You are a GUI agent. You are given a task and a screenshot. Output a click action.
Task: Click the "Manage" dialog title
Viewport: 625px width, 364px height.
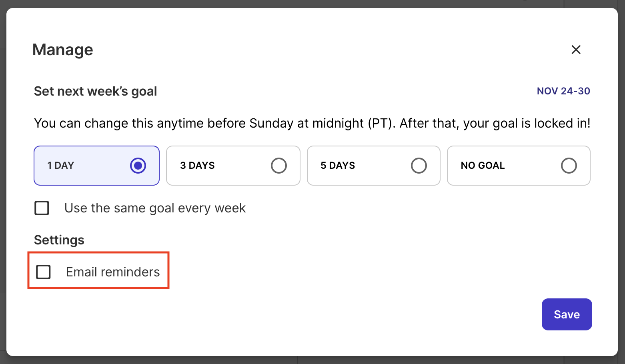click(x=63, y=50)
